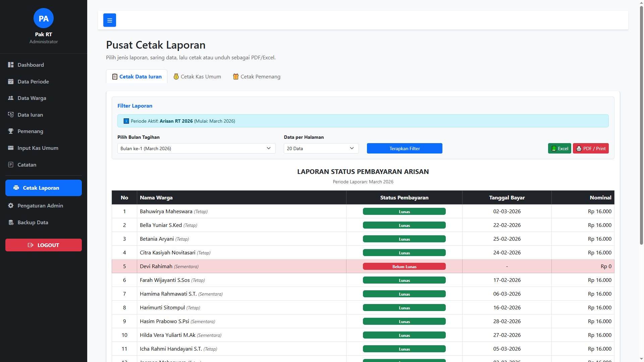This screenshot has height=362, width=644.
Task: Export report with Excel button
Action: (559, 148)
